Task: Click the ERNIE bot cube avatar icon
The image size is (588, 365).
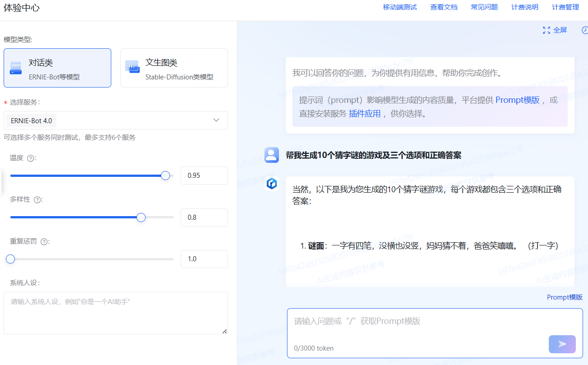Action: click(x=272, y=184)
